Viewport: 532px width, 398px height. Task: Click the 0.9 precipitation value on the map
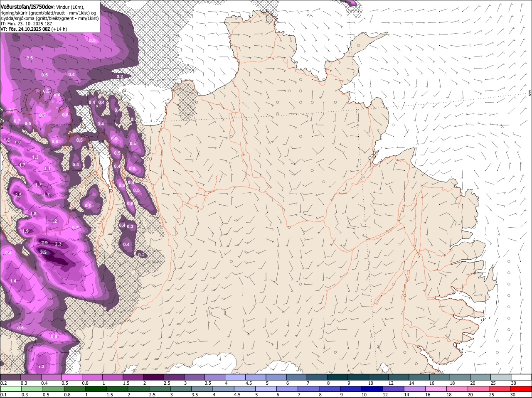54,336
